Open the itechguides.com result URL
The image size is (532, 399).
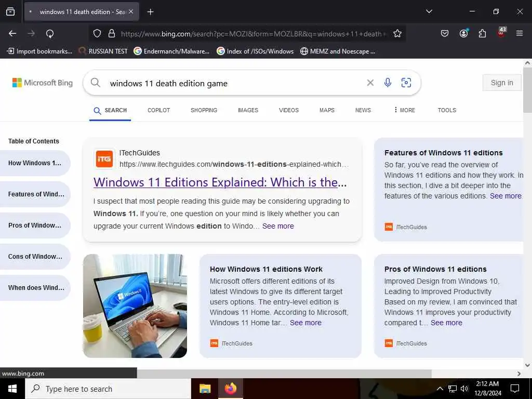point(234,164)
